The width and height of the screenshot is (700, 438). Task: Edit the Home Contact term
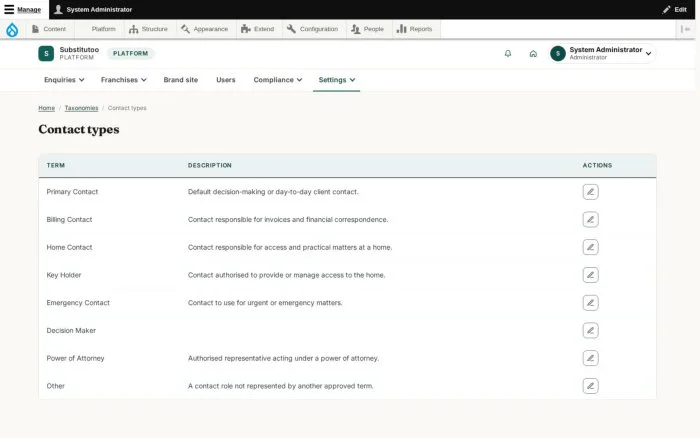point(590,247)
